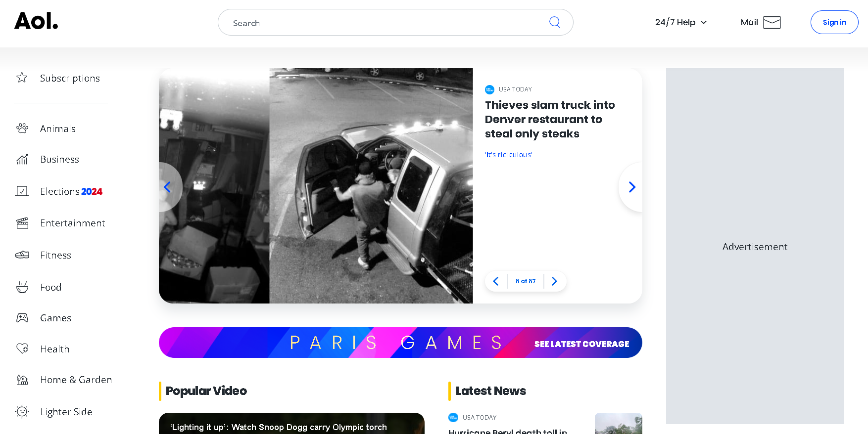Click the search magnifier icon
Image resolution: width=868 pixels, height=434 pixels.
tap(554, 22)
